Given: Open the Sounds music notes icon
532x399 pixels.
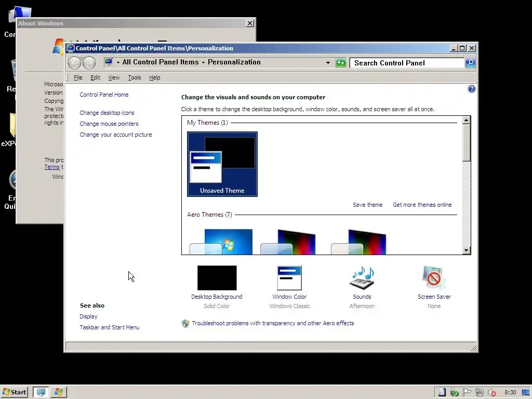Looking at the screenshot, I should pos(362,278).
